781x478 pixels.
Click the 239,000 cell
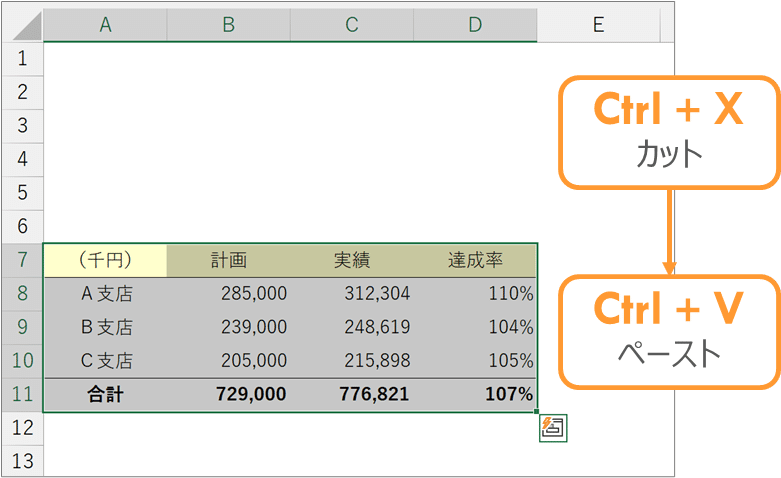click(229, 328)
